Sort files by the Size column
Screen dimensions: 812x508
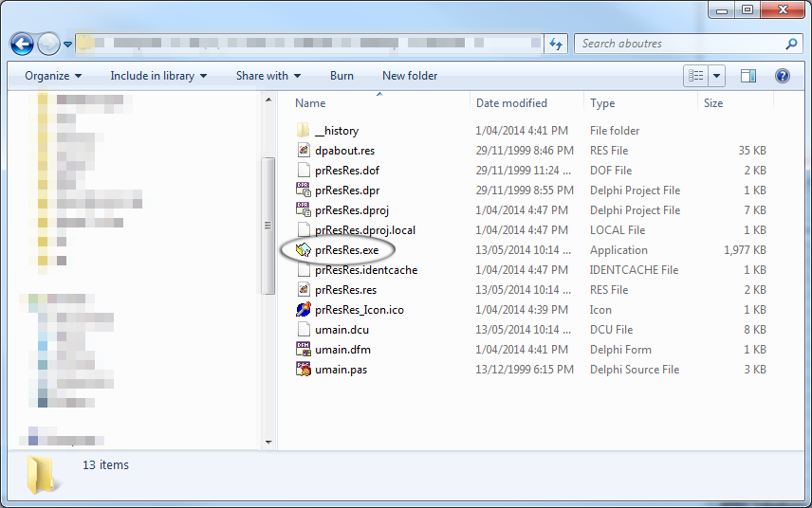[x=713, y=103]
